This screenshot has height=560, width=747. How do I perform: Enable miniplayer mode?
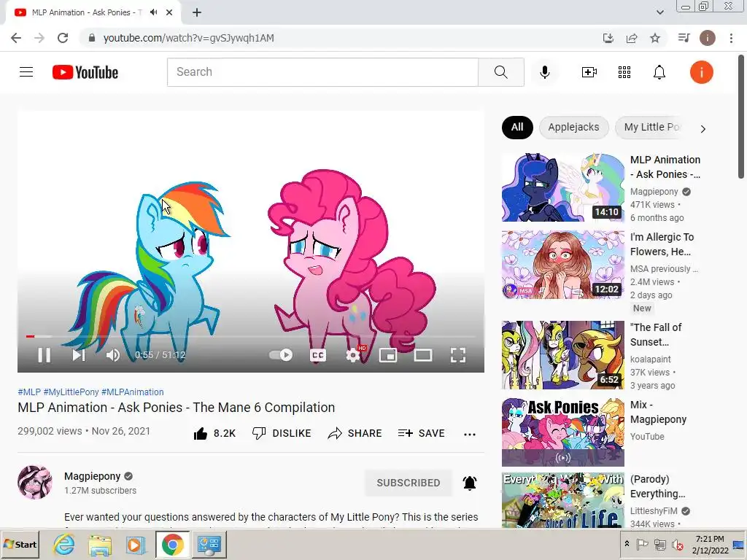pyautogui.click(x=388, y=355)
